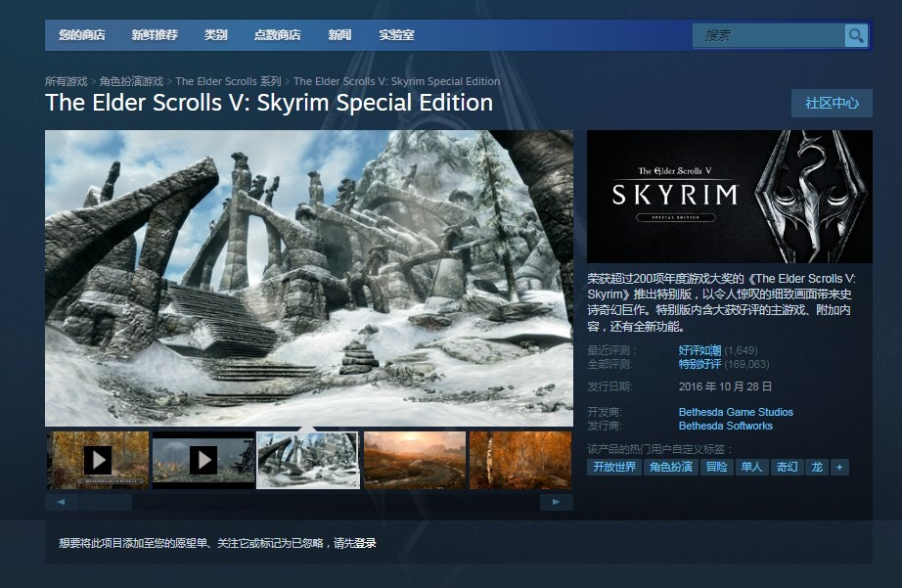Open the 新闻 tab

[x=339, y=35]
